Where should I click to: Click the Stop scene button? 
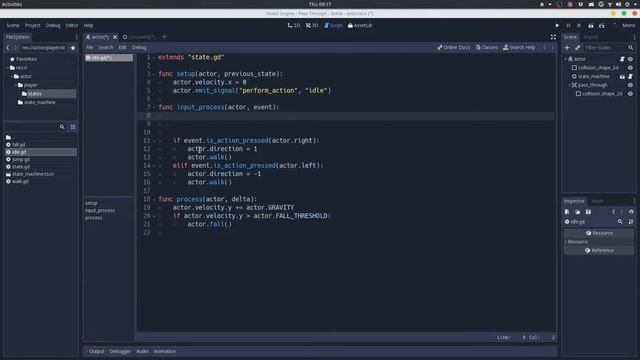[x=579, y=25]
